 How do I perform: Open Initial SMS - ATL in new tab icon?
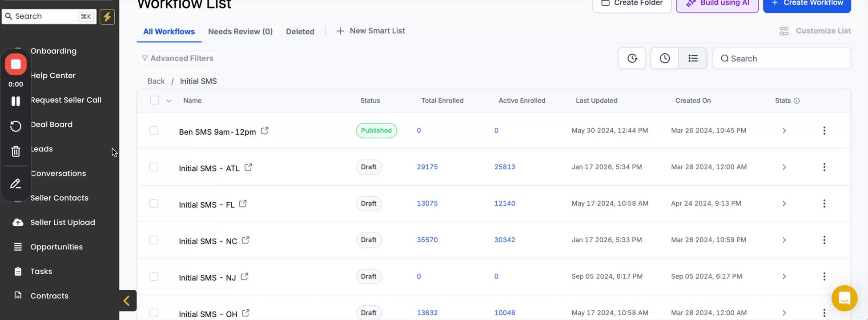[x=248, y=167]
